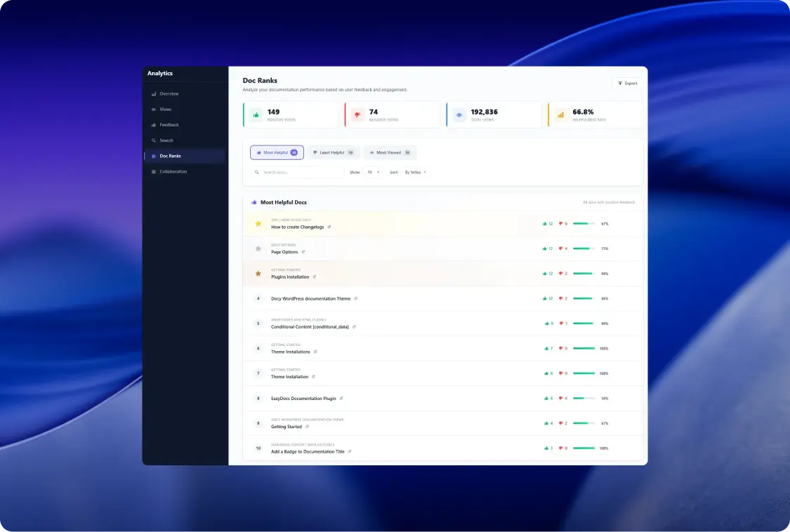790x532 pixels.
Task: Expand the Show count dropdown
Action: [x=372, y=172]
